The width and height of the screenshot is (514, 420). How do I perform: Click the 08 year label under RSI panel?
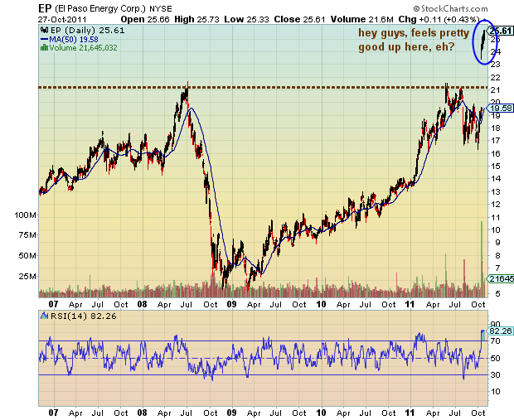click(x=142, y=413)
